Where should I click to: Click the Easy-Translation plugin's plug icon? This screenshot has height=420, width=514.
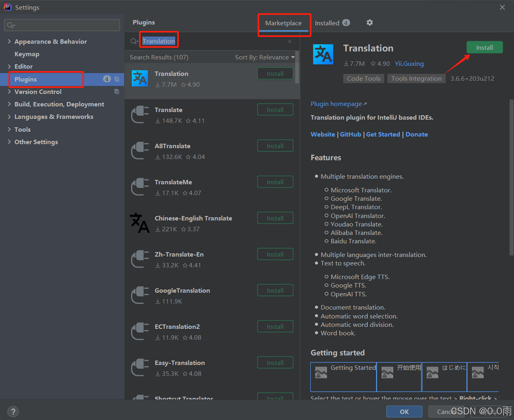[140, 368]
